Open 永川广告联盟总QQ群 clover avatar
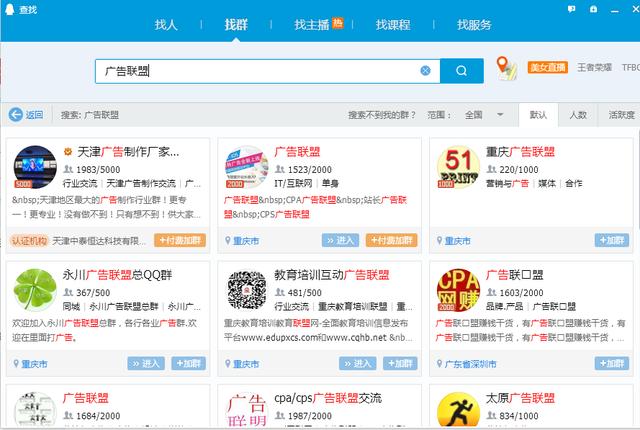This screenshot has height=430, width=640. (35, 290)
